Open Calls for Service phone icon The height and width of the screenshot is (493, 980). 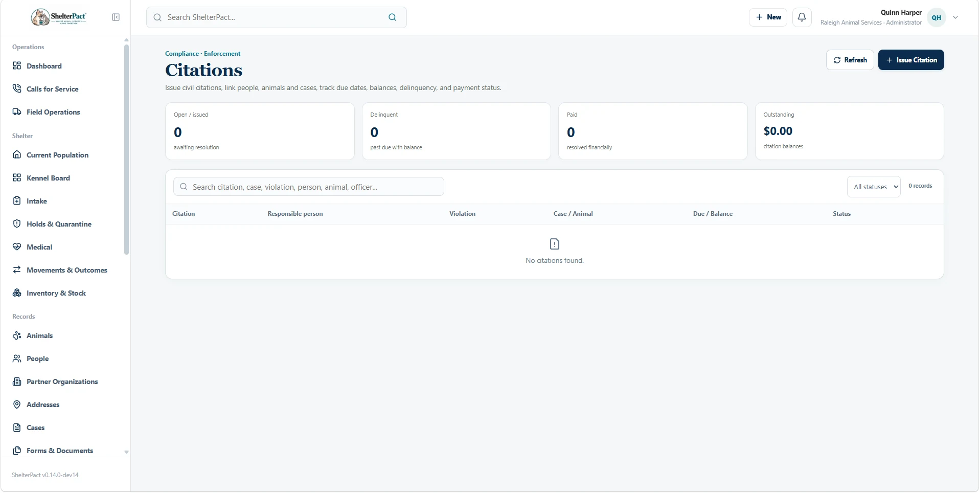pyautogui.click(x=17, y=88)
